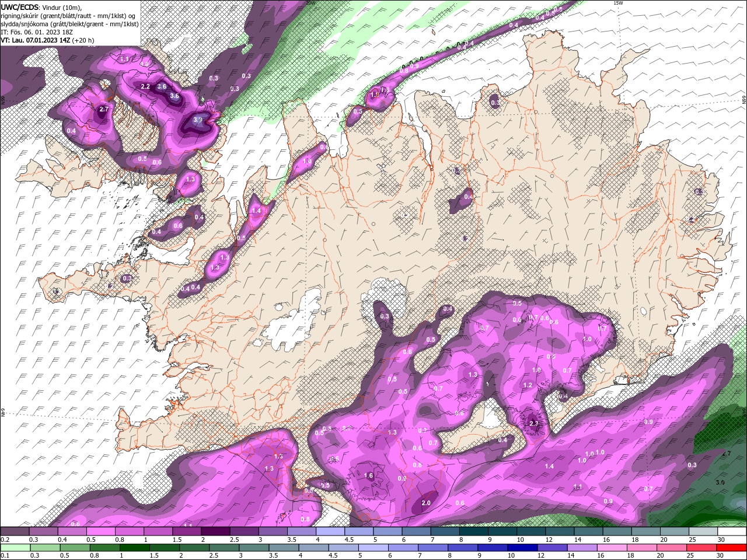Image resolution: width=747 pixels, height=560 pixels.
Task: Pick the bright red swatch starting at 30, lower row
Action: tap(730, 548)
